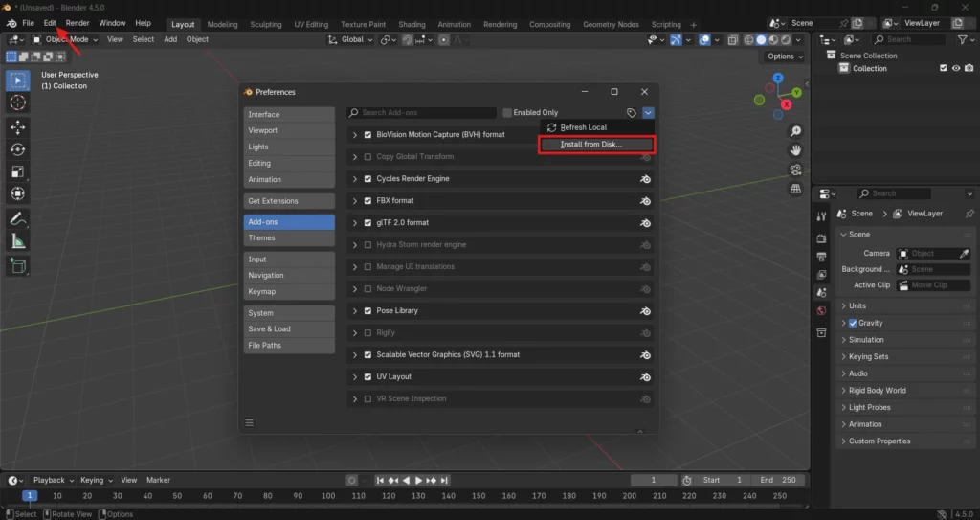This screenshot has width=980, height=520.
Task: Expand glTF 2.0 format add-on details
Action: [354, 223]
